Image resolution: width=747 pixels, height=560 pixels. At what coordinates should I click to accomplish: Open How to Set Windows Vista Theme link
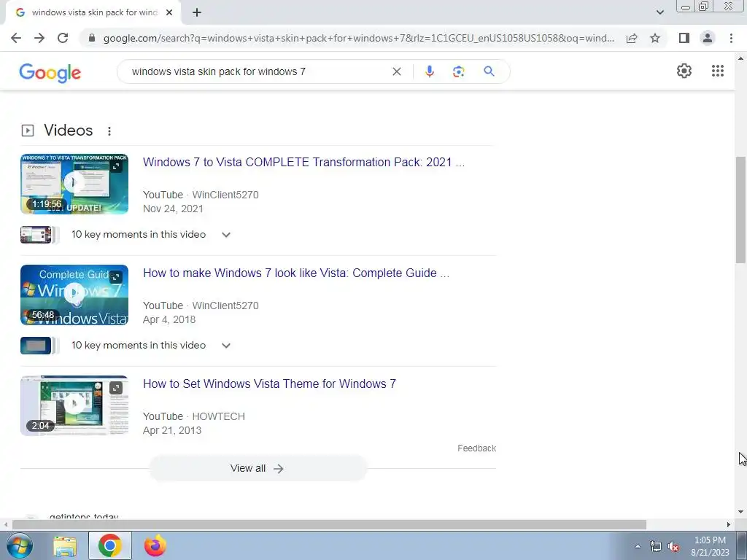click(270, 384)
